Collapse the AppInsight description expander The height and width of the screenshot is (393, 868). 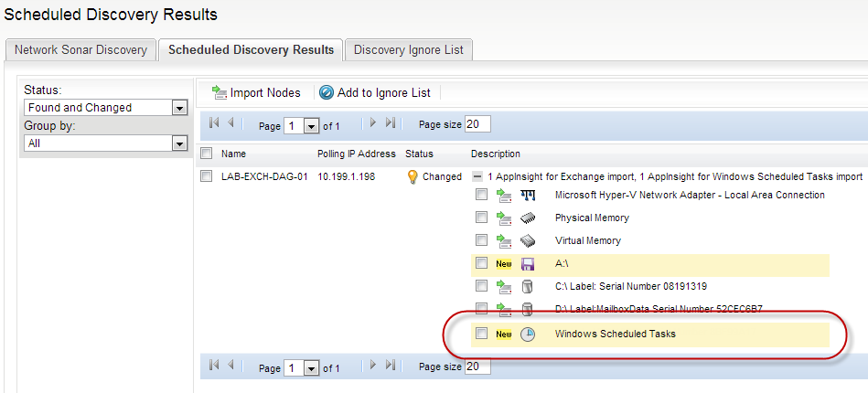(x=476, y=177)
